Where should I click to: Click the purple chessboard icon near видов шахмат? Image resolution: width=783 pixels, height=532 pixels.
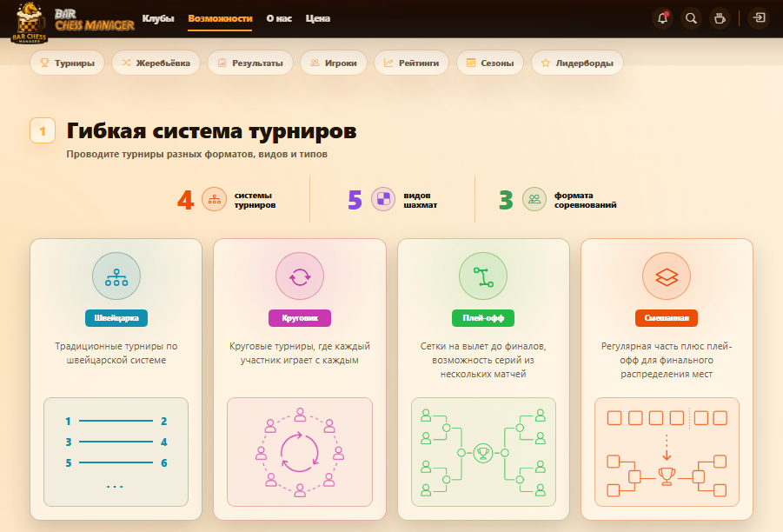pyautogui.click(x=383, y=199)
